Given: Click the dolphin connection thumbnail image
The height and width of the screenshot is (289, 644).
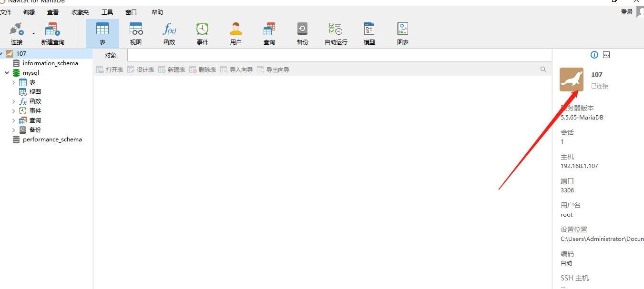Looking at the screenshot, I should (x=571, y=79).
